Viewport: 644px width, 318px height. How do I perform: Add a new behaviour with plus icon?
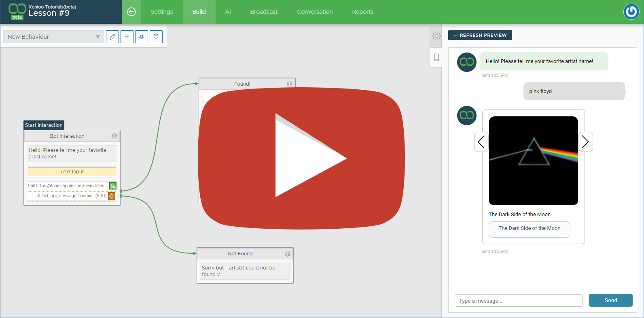coord(127,37)
